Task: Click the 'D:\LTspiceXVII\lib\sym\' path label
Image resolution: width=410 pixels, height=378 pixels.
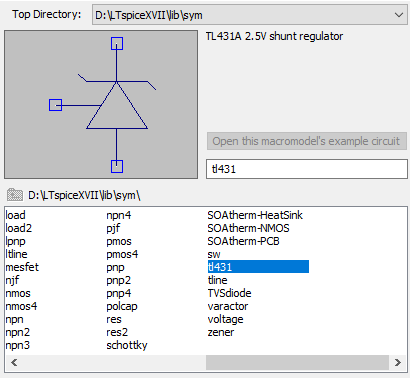Action: pyautogui.click(x=84, y=195)
